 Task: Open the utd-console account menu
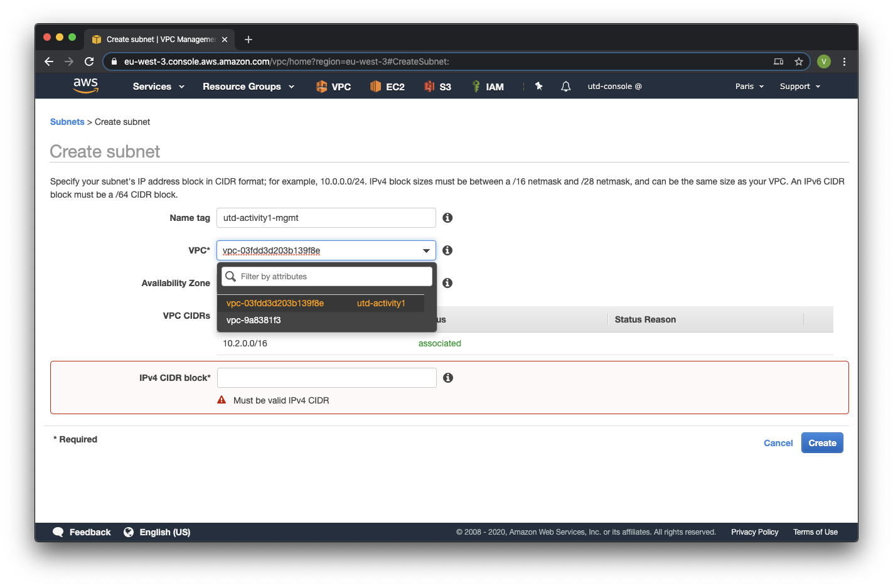(614, 87)
